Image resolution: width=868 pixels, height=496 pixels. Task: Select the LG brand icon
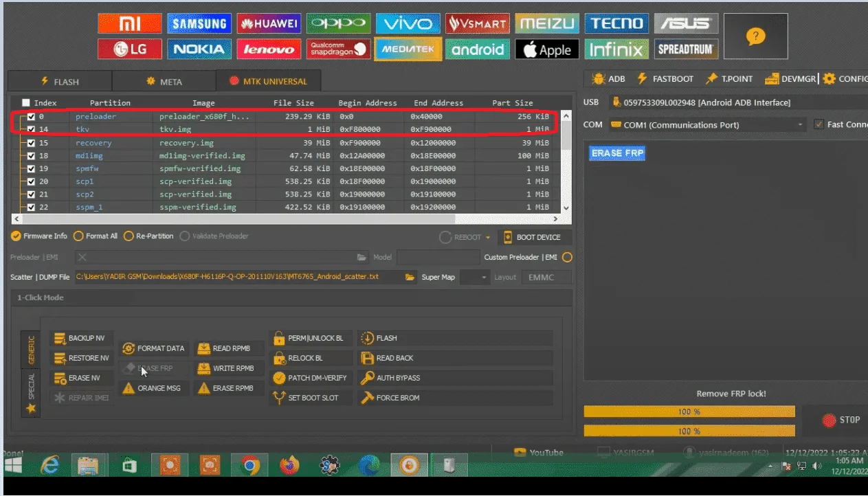click(130, 49)
